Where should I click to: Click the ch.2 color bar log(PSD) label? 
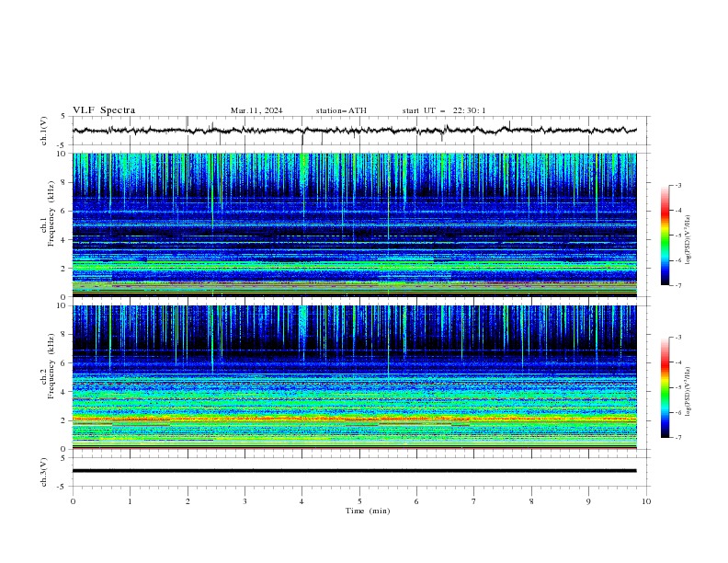[688, 392]
